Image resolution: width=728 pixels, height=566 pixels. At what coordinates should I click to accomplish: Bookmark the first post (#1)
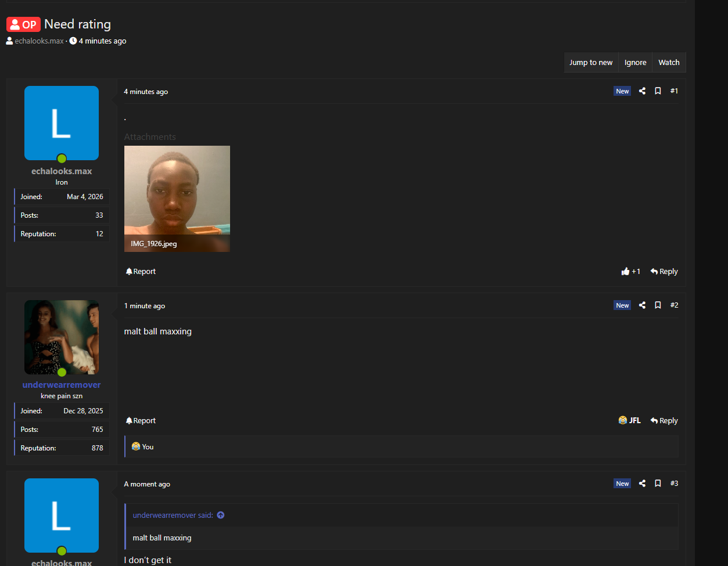click(658, 91)
